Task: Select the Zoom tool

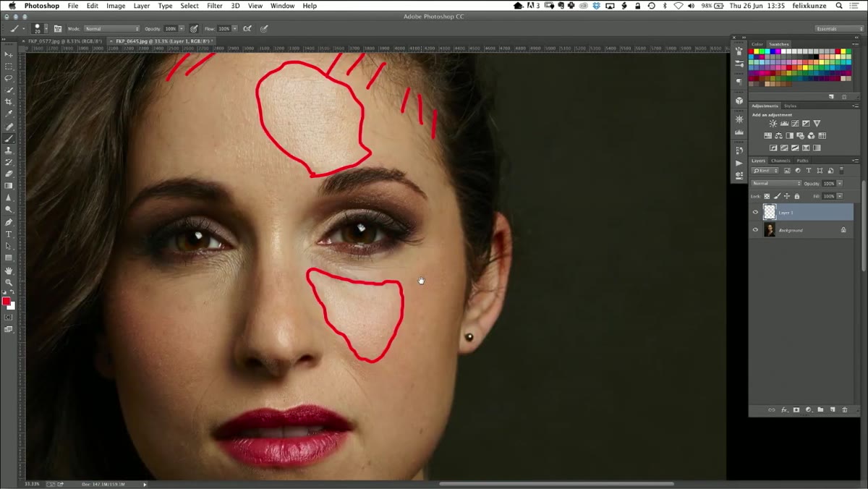Action: pyautogui.click(x=9, y=282)
